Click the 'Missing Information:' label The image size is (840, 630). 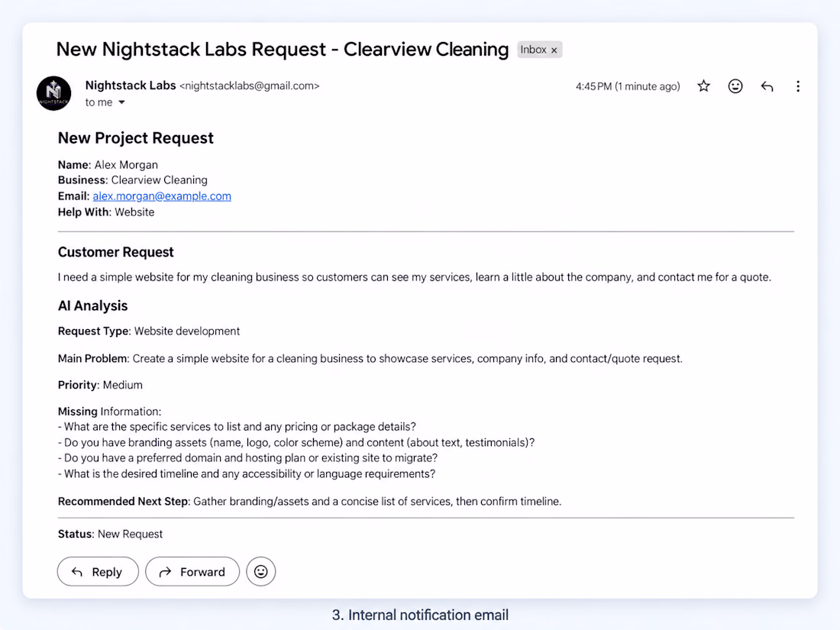tap(109, 412)
